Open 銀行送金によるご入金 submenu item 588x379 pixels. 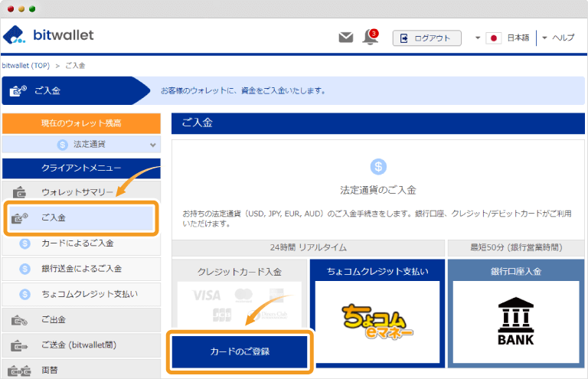(81, 269)
